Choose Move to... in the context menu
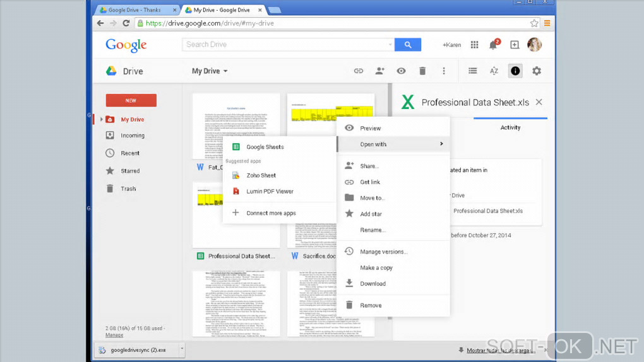The image size is (644, 362). pos(393,198)
